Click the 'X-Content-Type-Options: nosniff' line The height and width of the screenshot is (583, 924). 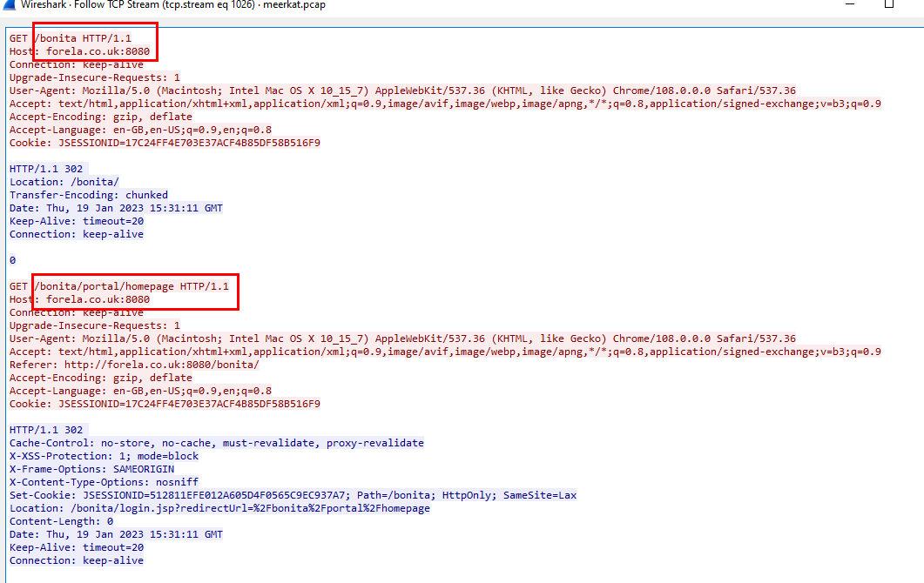click(x=104, y=482)
